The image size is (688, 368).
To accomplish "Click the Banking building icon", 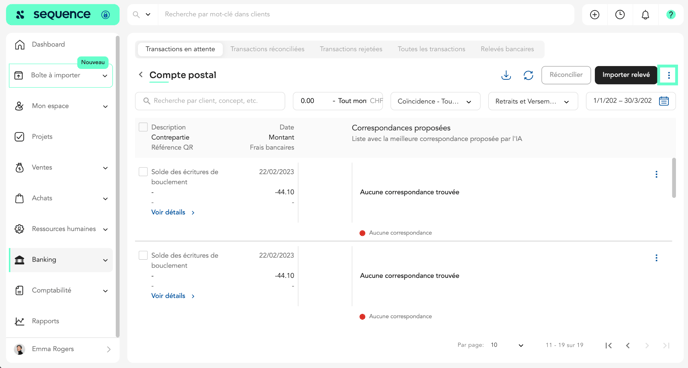I will 19,260.
